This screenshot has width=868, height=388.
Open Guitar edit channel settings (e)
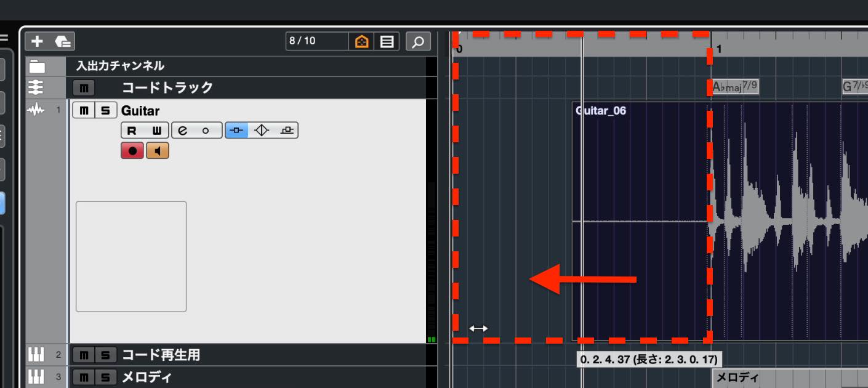pos(183,131)
